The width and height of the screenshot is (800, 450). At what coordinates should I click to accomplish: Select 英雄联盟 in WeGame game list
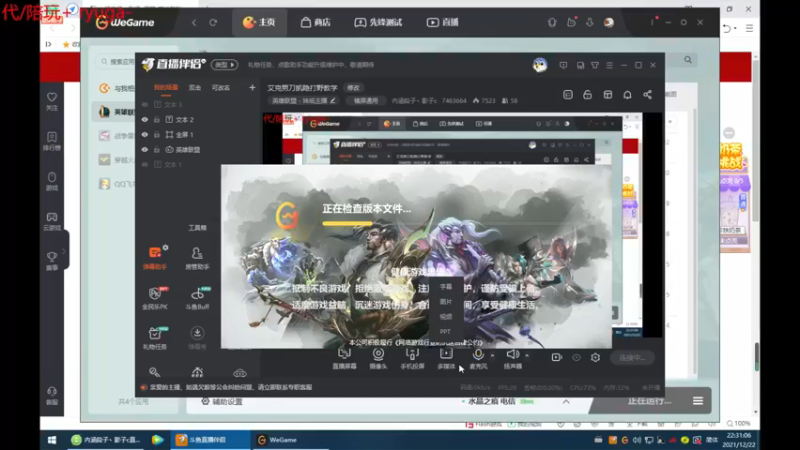point(117,112)
